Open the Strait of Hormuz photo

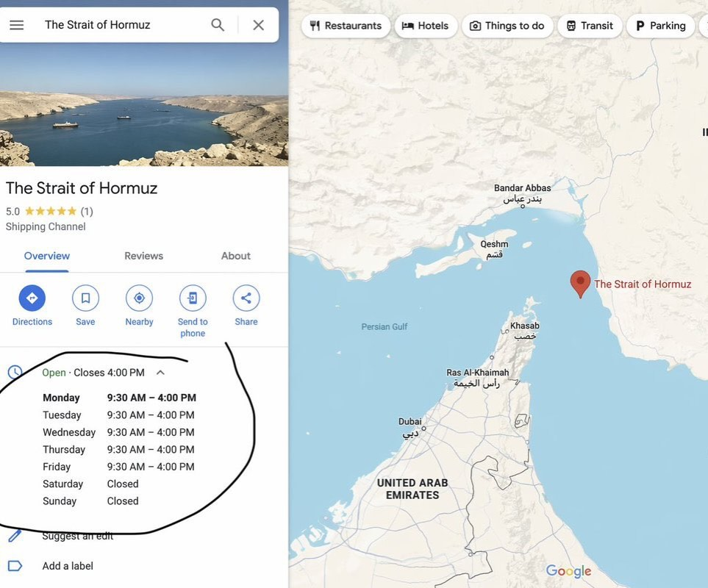[144, 104]
